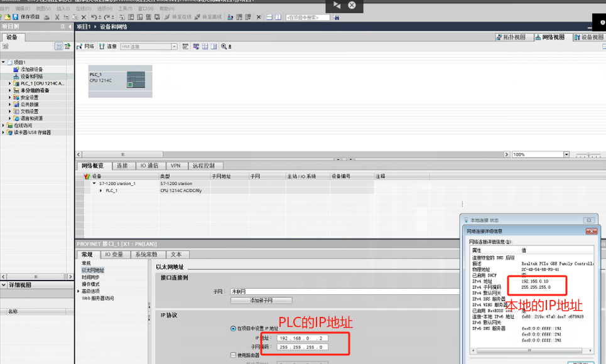Collapse the S7-1200 station_1 row
Screen dimensions: 606x364
94,183
